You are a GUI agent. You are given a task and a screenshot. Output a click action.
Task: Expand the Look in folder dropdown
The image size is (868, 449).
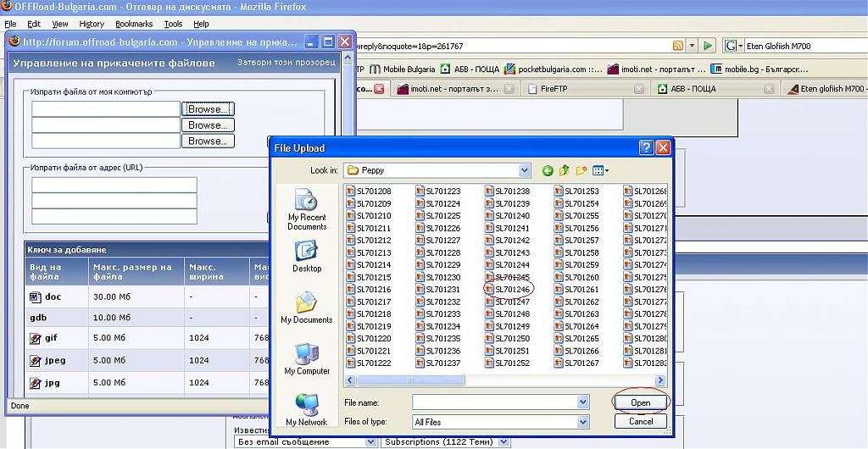pos(524,170)
